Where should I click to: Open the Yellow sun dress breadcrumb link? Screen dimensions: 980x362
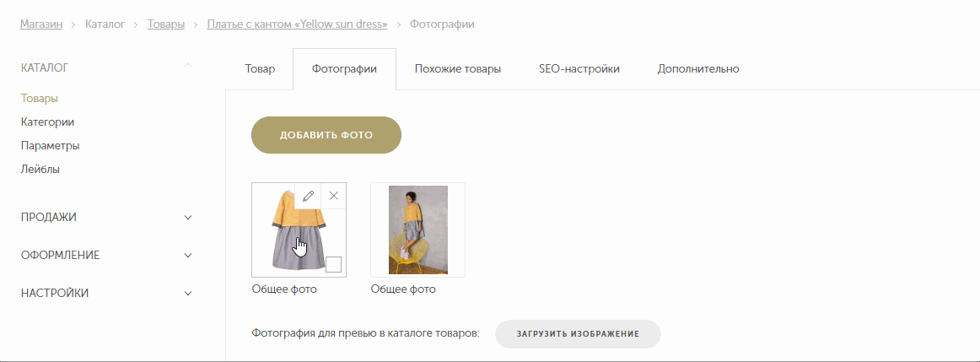297,24
